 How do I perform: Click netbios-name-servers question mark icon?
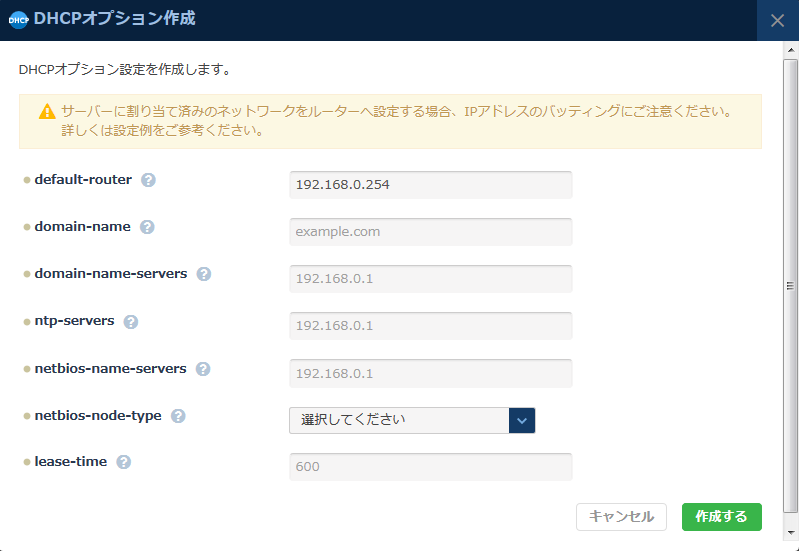click(x=203, y=369)
